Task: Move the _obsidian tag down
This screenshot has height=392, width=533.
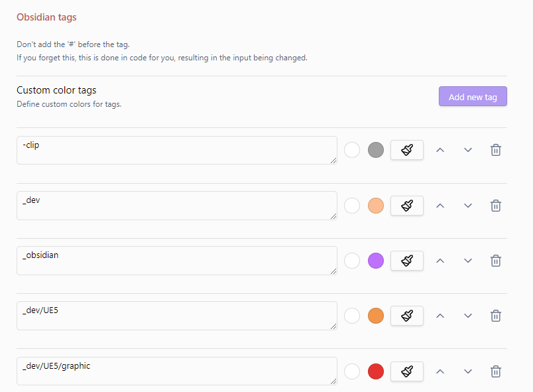Action: click(468, 261)
